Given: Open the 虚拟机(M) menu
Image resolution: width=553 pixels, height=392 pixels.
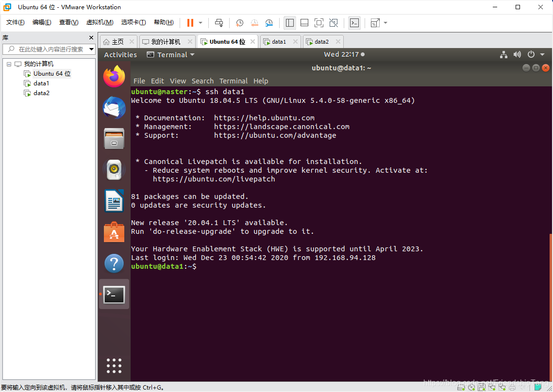Looking at the screenshot, I should 100,22.
